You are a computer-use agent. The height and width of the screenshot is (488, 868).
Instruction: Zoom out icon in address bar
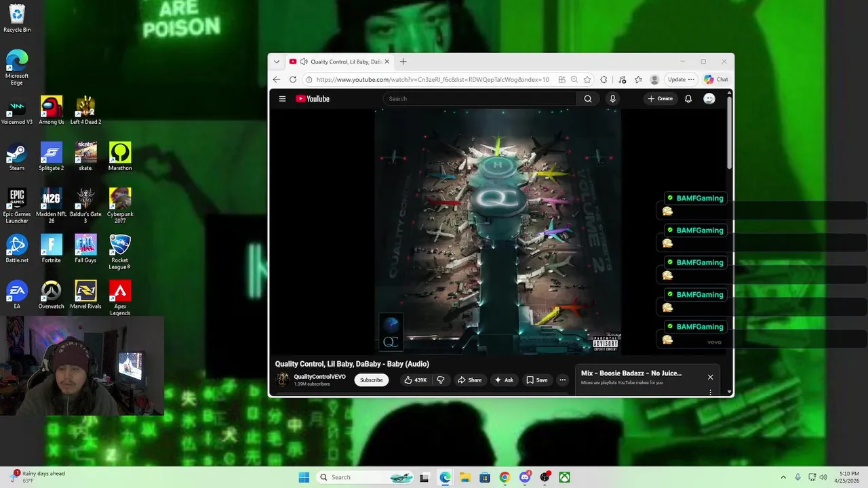(x=574, y=79)
